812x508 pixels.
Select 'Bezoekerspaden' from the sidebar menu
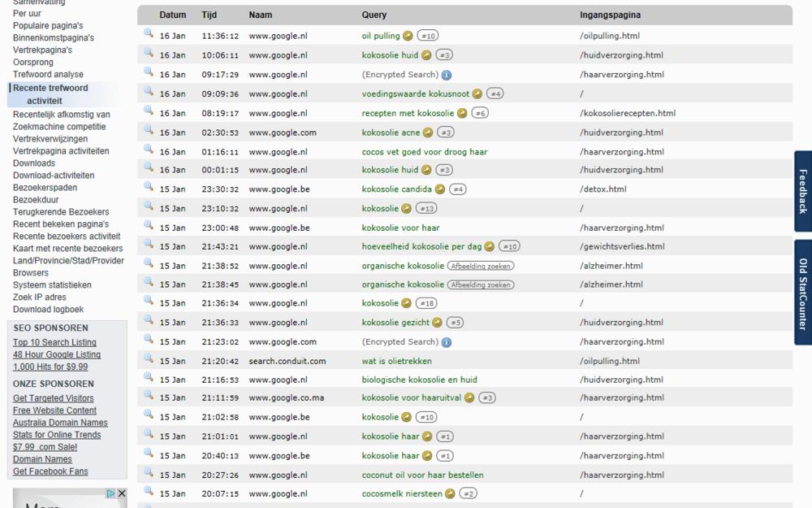point(45,188)
